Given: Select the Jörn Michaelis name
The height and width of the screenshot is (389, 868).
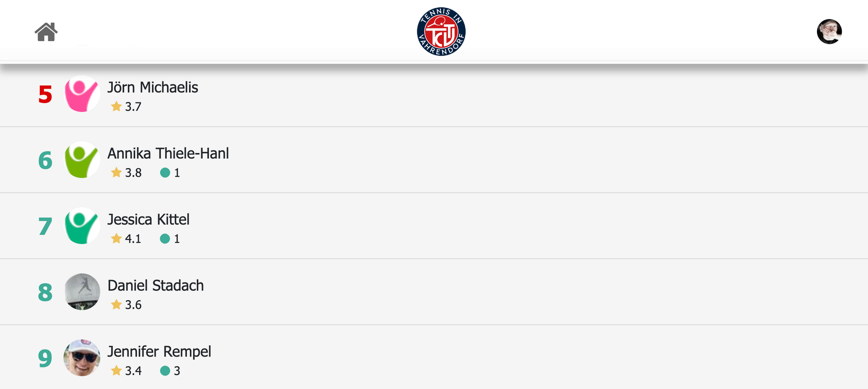Looking at the screenshot, I should tap(153, 87).
